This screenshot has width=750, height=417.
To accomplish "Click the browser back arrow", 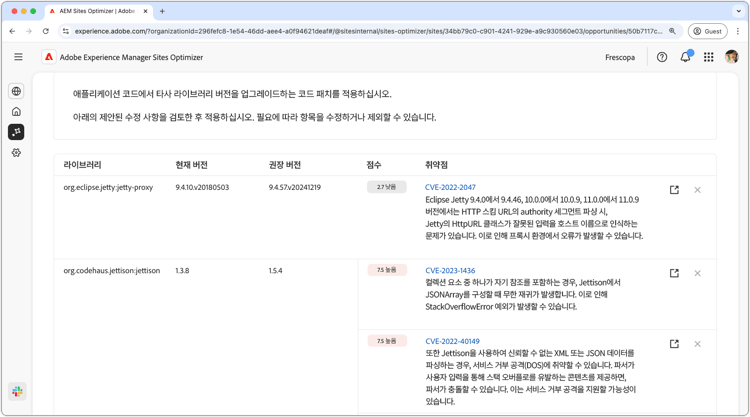I will (12, 31).
